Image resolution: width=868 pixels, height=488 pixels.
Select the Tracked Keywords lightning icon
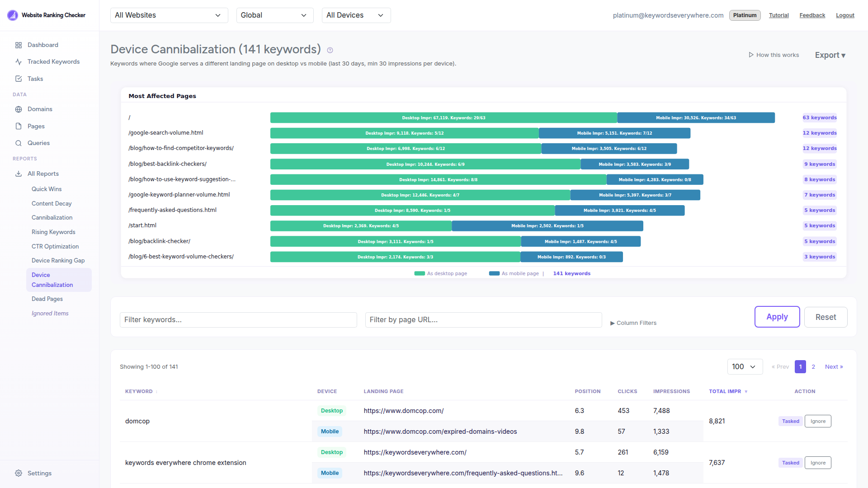pyautogui.click(x=19, y=61)
